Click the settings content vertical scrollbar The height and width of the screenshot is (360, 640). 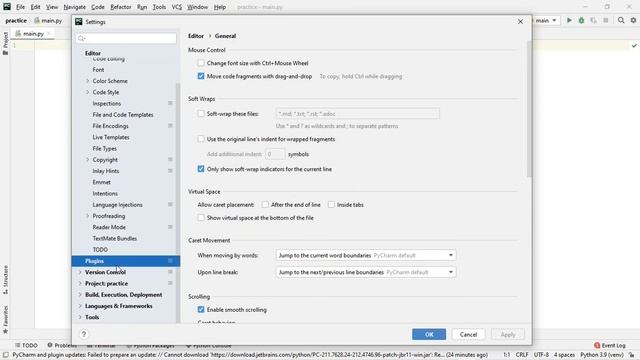click(x=529, y=109)
